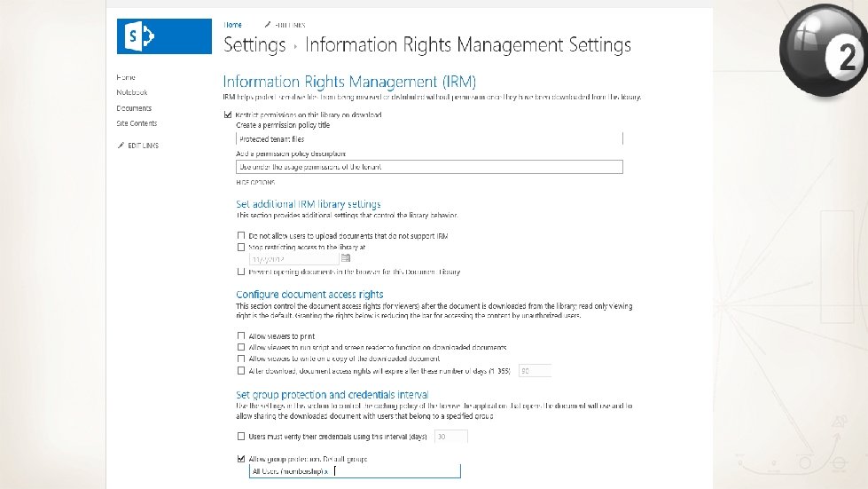Check Do not allow uploads without IRM support
Screen dimensions: 868x489
click(241, 236)
